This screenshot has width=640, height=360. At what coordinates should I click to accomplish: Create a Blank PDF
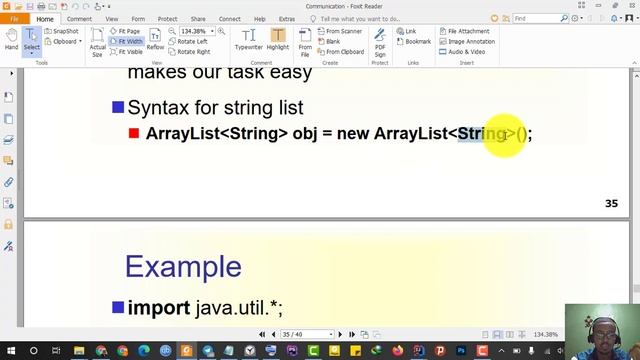coord(329,41)
